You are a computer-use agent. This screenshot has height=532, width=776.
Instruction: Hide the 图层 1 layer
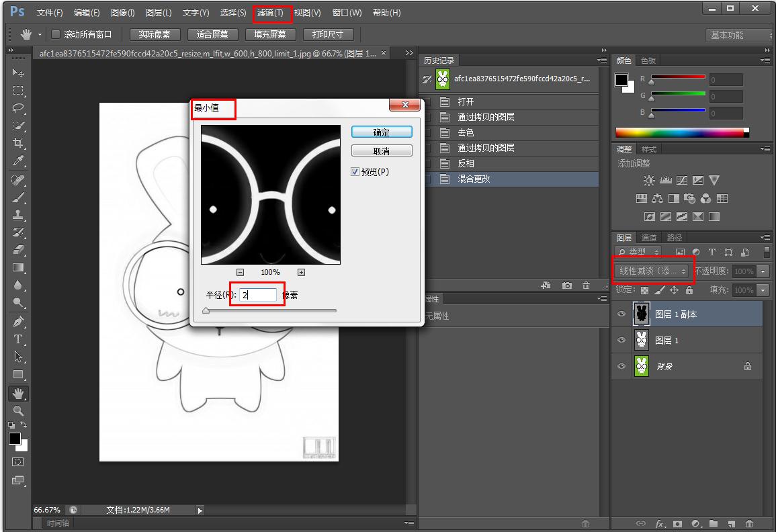coord(621,340)
